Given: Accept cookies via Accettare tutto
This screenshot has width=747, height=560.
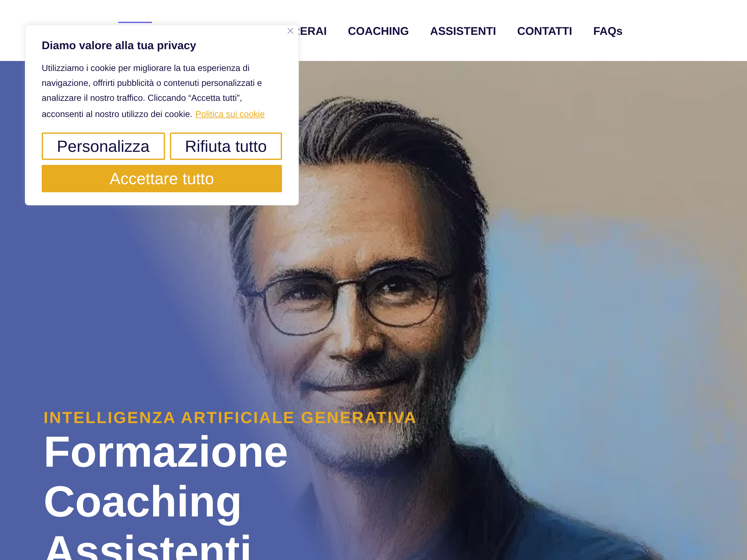Looking at the screenshot, I should point(162,179).
